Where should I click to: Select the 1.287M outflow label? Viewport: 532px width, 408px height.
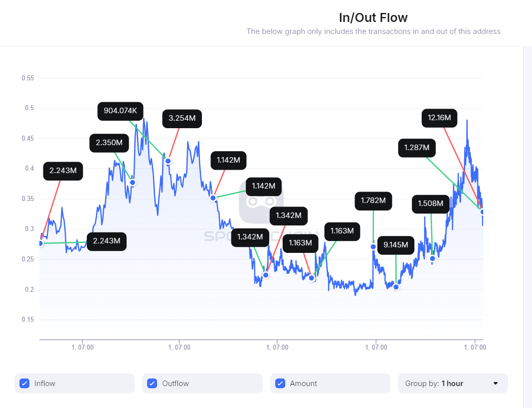416,148
